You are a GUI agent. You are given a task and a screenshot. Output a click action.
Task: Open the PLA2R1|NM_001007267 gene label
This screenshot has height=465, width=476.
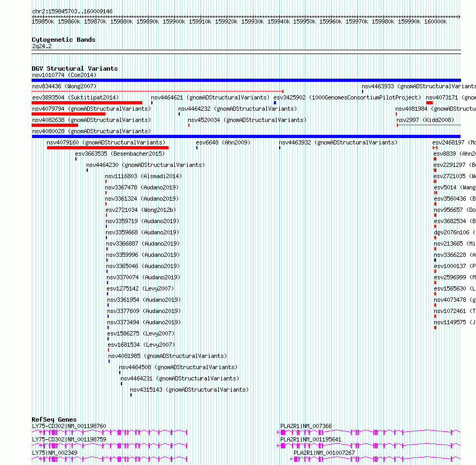click(x=324, y=453)
